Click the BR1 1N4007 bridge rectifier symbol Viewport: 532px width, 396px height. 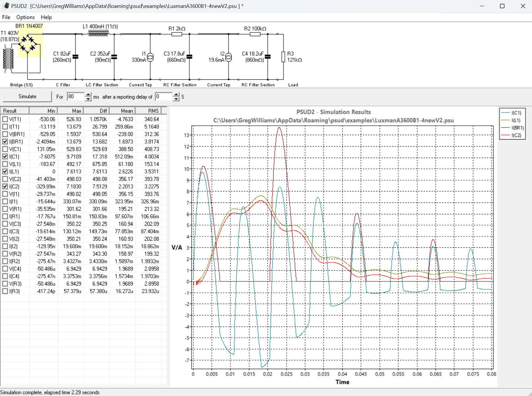(x=28, y=43)
